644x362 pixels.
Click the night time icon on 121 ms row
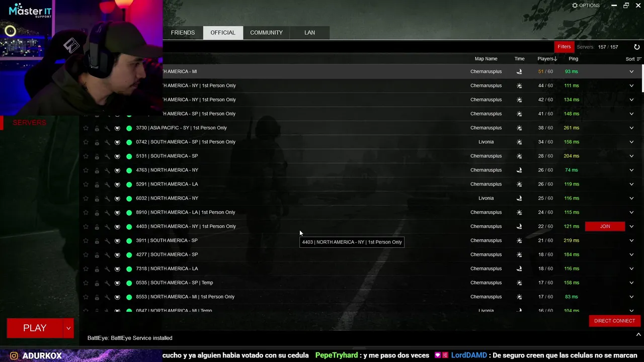click(x=519, y=226)
